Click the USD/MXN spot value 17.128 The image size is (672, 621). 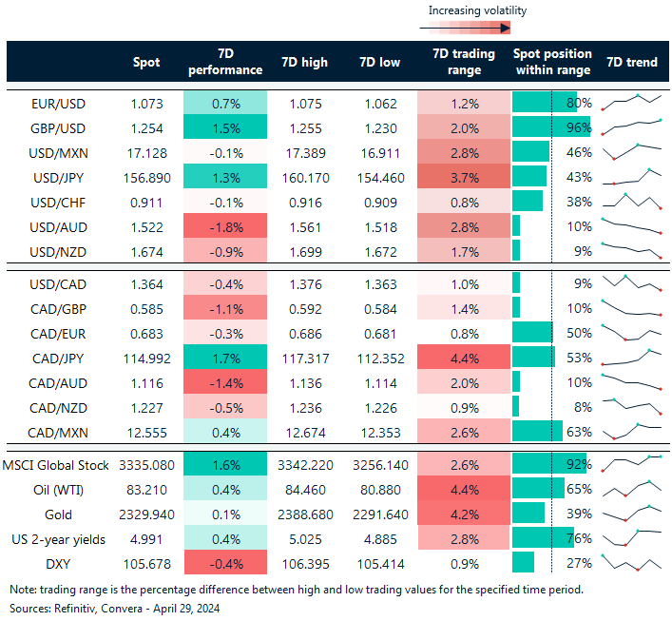(x=145, y=151)
